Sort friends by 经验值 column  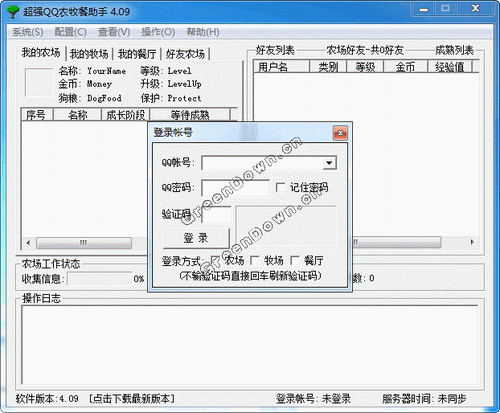(x=450, y=67)
